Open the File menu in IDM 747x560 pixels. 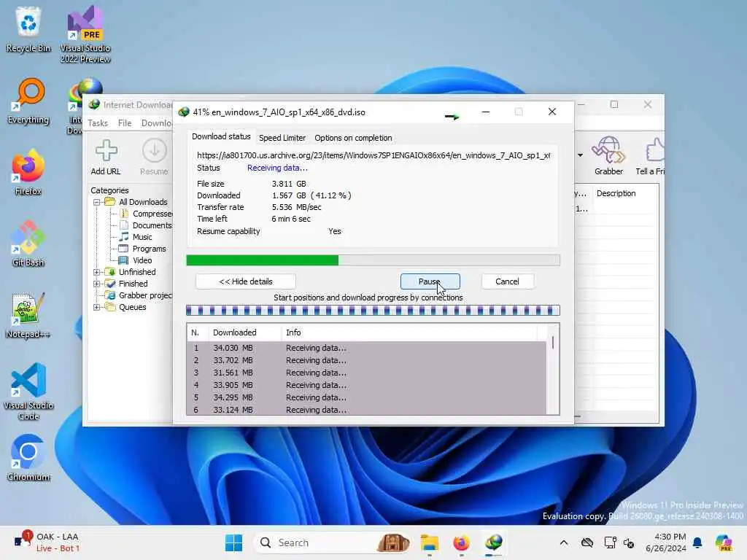coord(125,122)
